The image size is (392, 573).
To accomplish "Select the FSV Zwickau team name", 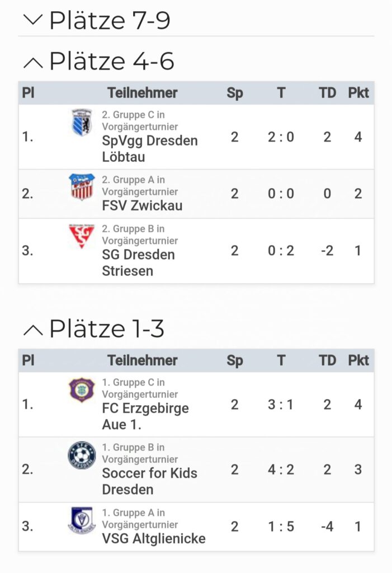I will pos(142,206).
